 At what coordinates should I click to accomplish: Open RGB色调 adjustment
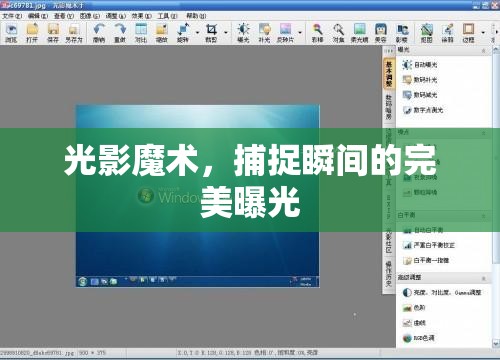pos(418,338)
